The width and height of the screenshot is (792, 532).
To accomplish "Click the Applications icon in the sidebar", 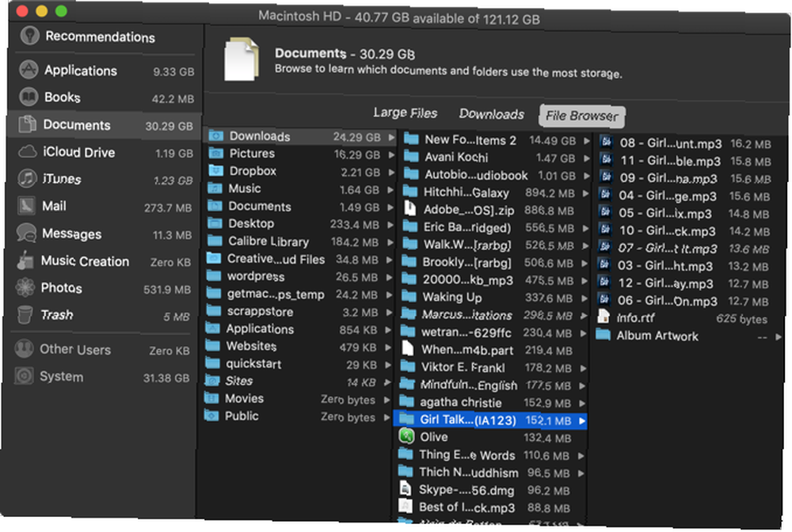I will click(29, 70).
